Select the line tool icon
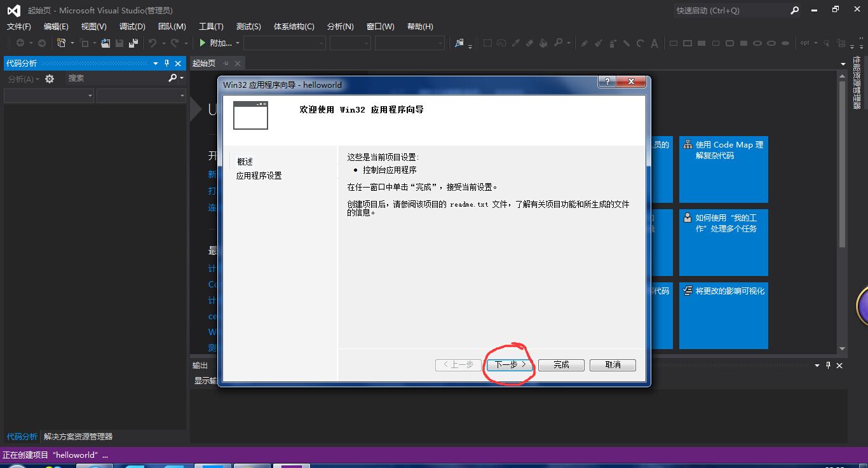This screenshot has width=868, height=468. (x=627, y=43)
